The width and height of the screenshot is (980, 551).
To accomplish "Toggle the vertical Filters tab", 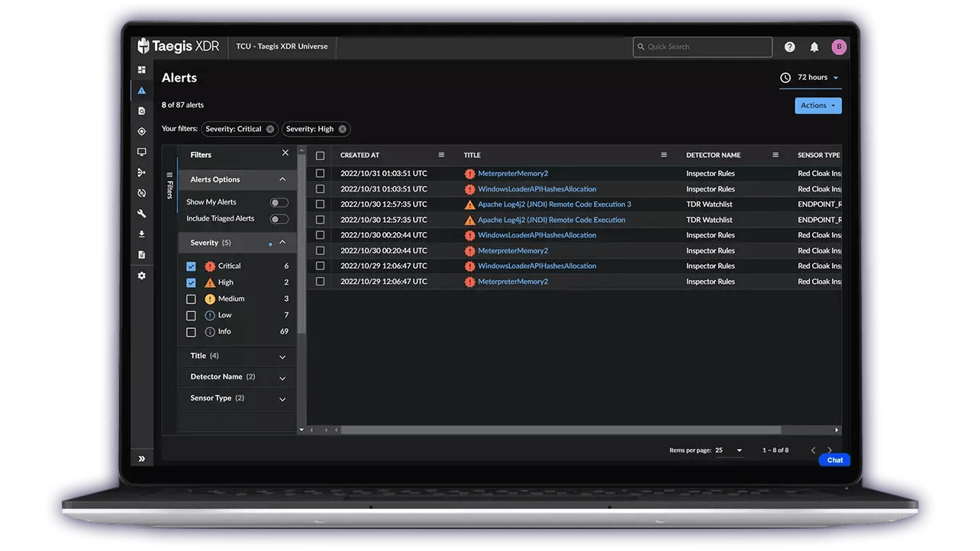I will coord(169,185).
